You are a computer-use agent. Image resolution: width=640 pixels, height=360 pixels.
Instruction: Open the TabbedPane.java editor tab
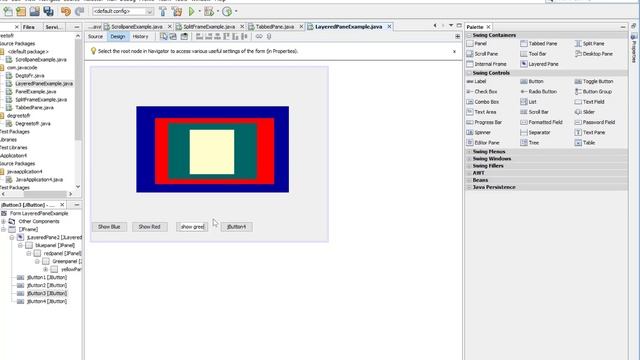[x=275, y=27]
